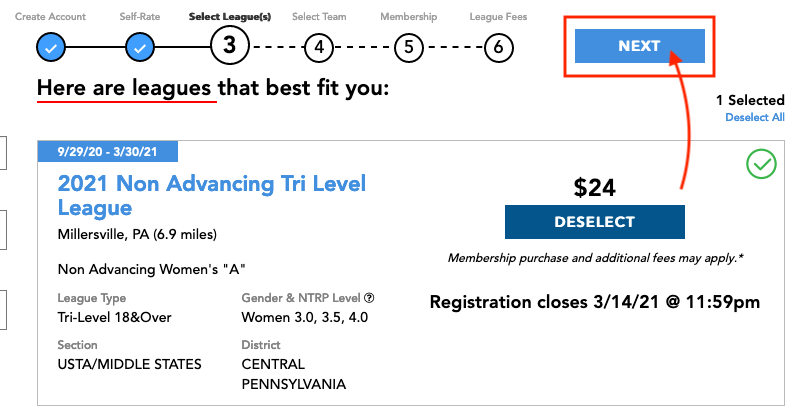Click step 4 Select Team circle
This screenshot has width=810, height=420.
tap(318, 46)
